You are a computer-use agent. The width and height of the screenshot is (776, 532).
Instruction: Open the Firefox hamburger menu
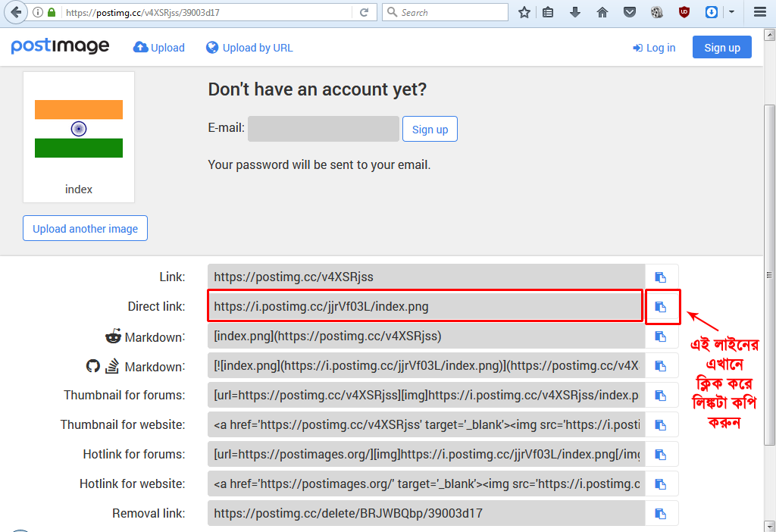click(x=760, y=12)
